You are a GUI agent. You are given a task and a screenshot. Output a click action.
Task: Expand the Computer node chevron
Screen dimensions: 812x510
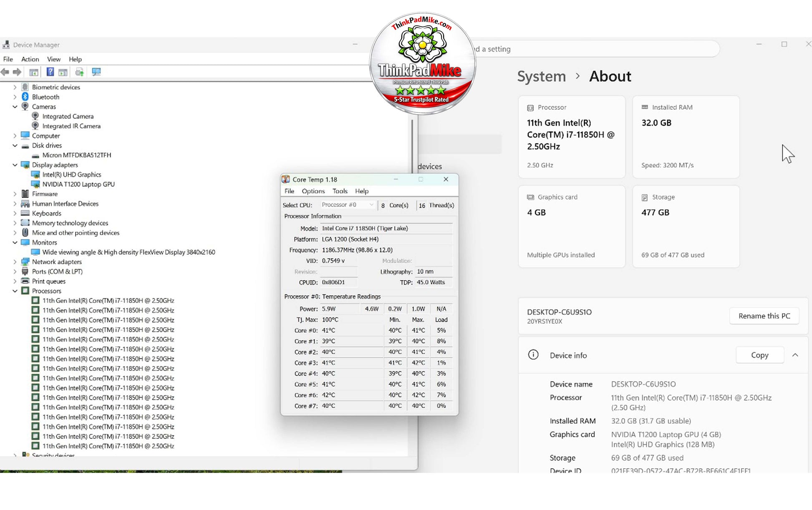(x=15, y=136)
